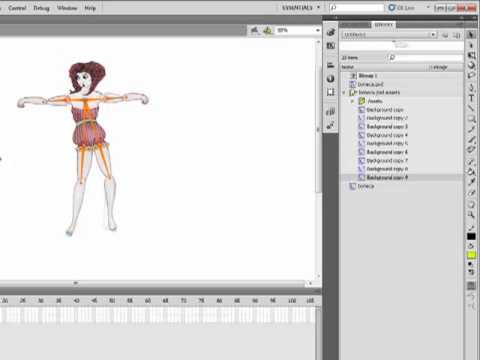Select the Line tool
The width and height of the screenshot is (480, 360).
pyautogui.click(x=471, y=108)
